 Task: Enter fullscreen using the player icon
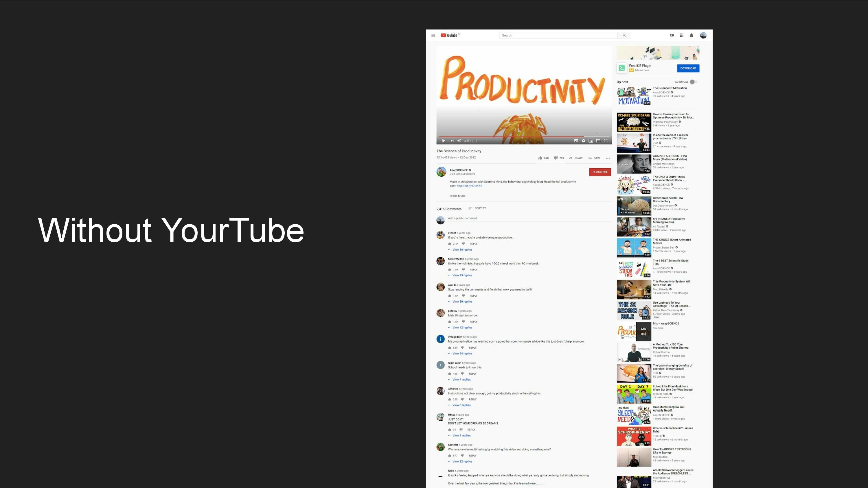606,141
